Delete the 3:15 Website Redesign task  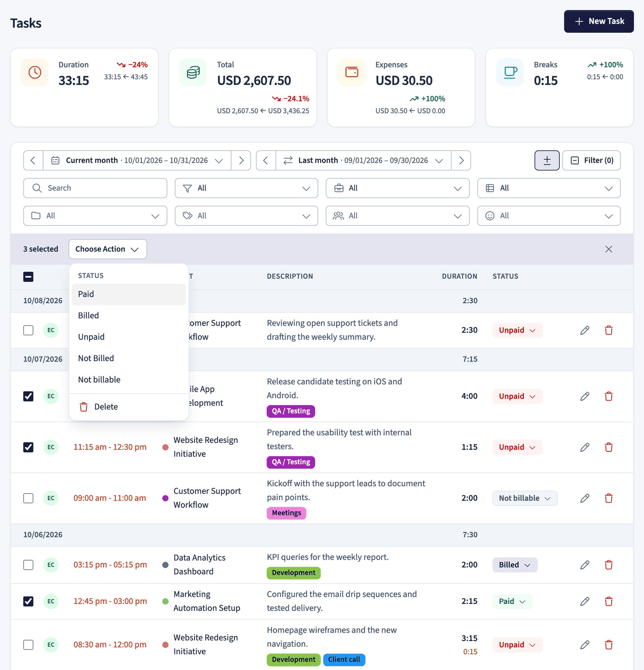coord(609,645)
